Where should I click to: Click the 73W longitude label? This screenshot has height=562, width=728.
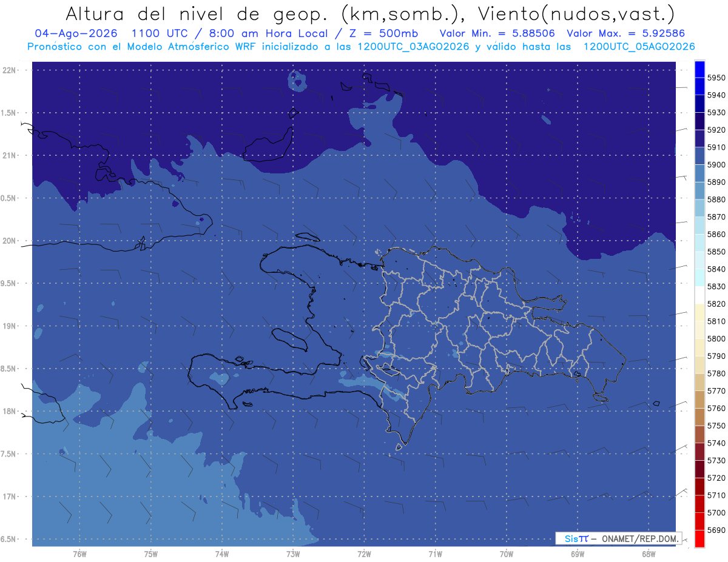point(293,554)
